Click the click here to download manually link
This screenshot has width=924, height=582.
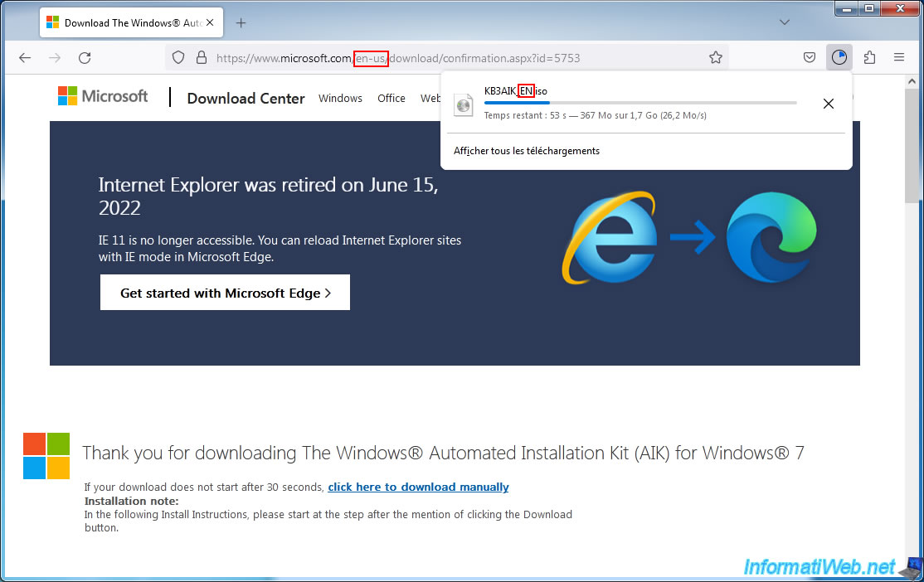(x=418, y=487)
